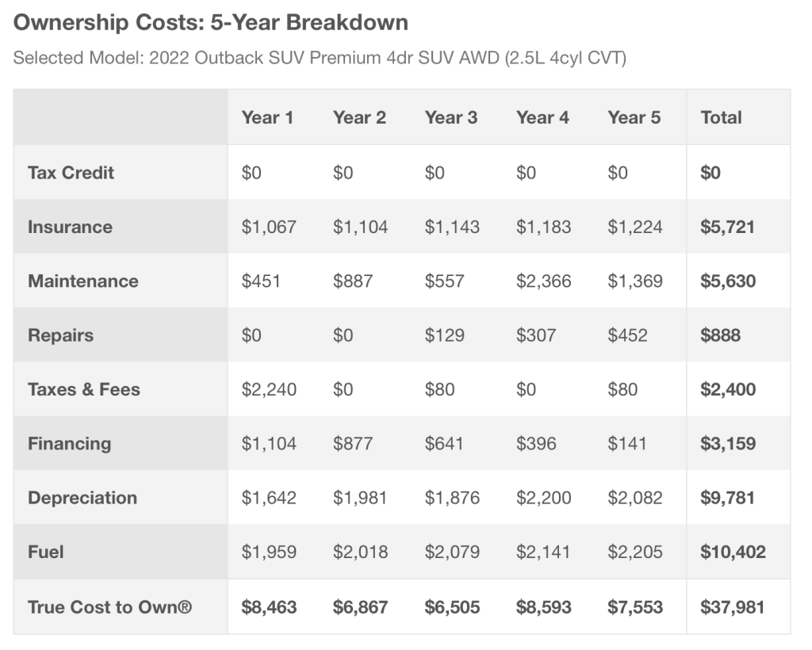The image size is (812, 650).
Task: Select the $37,981 total cost cell
Action: point(732,607)
